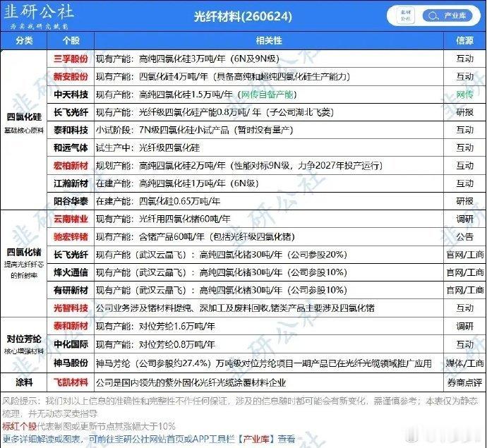Select stock 三孚股份
The image size is (487, 448).
(71, 59)
